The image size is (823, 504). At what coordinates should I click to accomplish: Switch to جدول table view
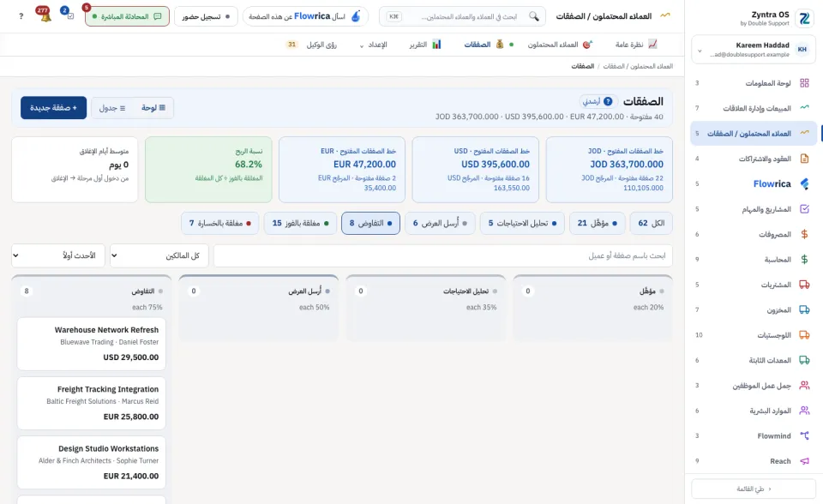(112, 108)
